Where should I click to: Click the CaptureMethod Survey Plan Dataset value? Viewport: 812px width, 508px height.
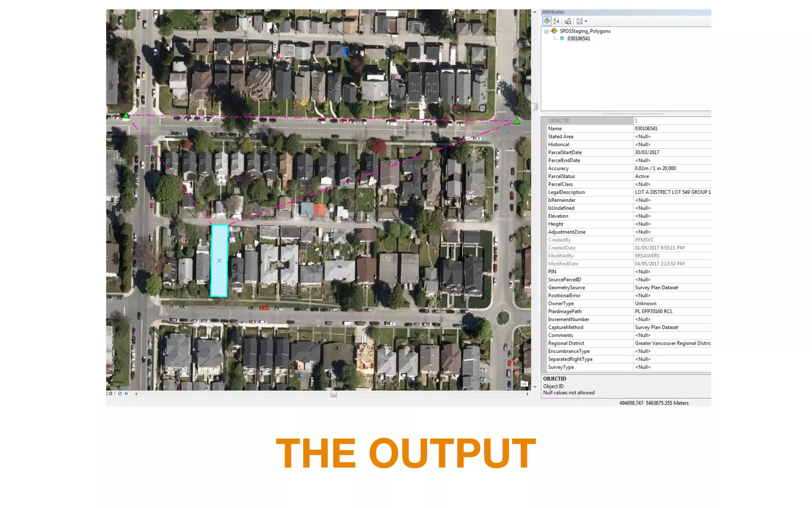672,327
